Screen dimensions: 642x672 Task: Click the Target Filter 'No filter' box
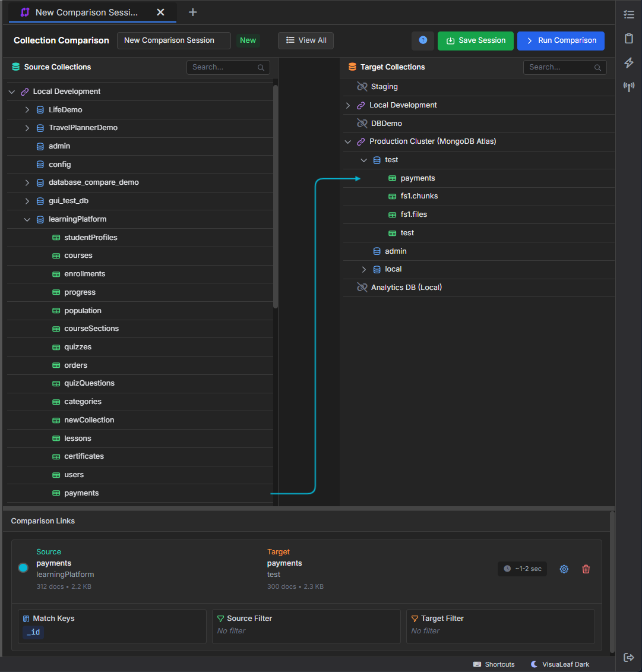point(500,627)
